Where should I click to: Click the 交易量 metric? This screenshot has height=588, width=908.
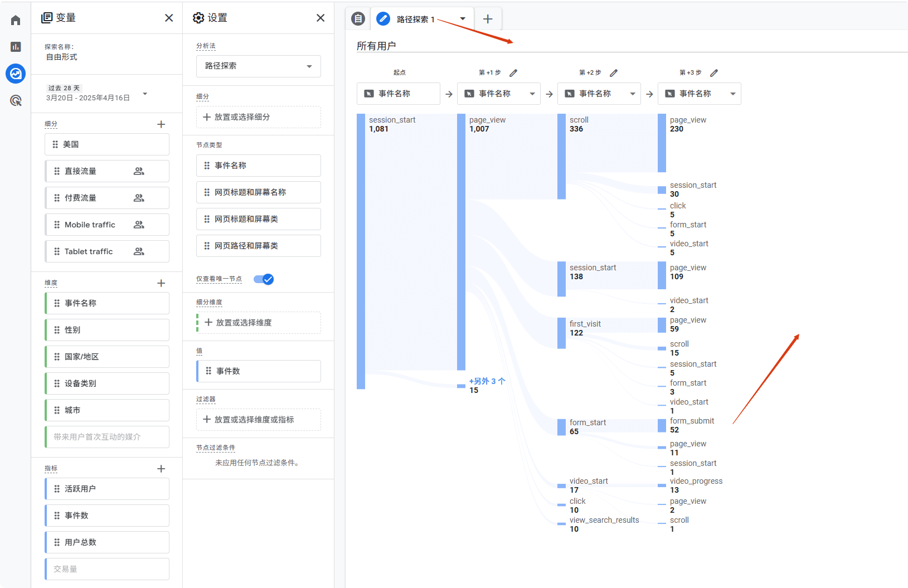click(x=107, y=569)
